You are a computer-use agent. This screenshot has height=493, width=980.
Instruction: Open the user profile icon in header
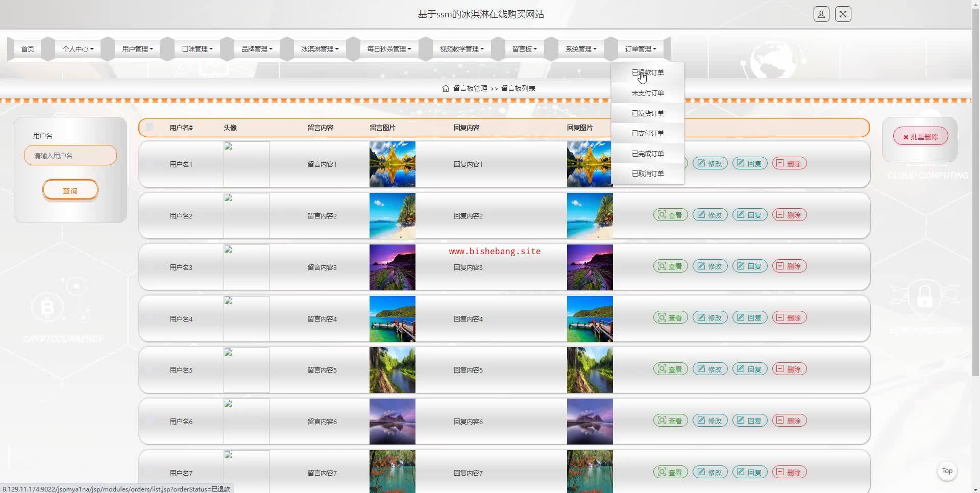821,14
